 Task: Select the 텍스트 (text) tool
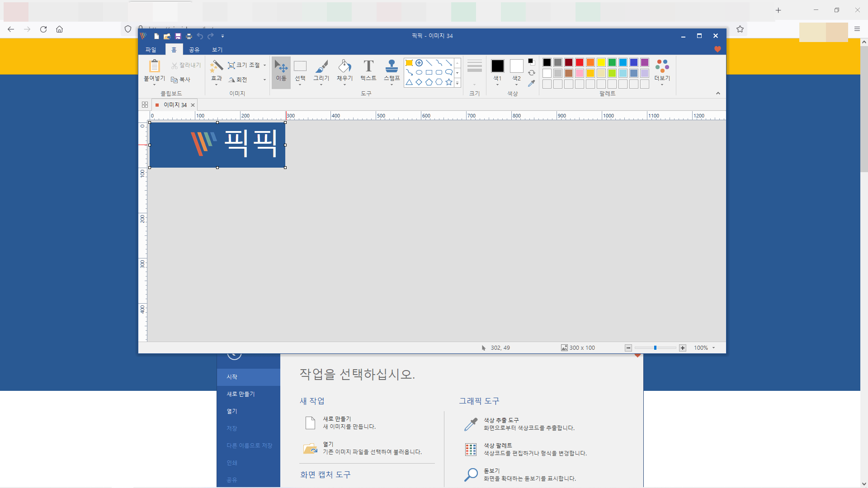368,70
